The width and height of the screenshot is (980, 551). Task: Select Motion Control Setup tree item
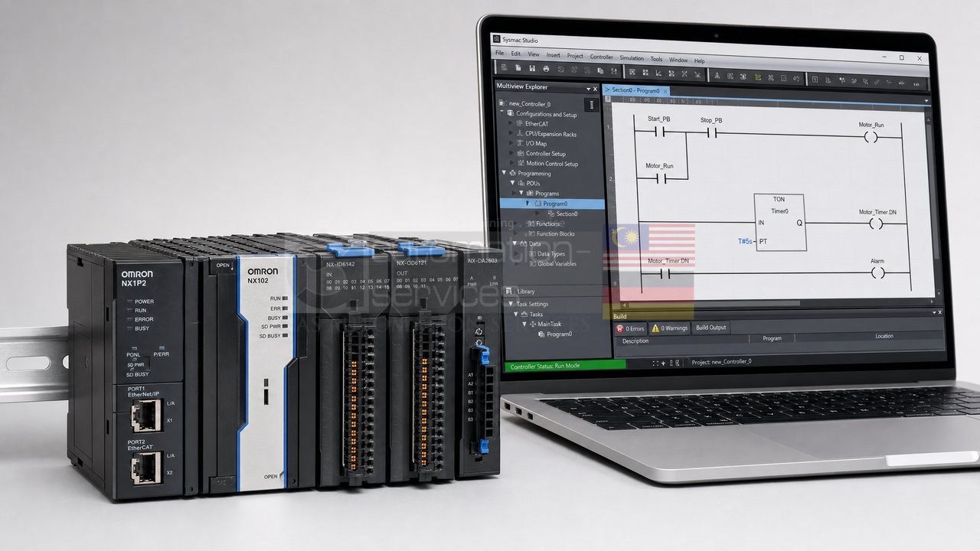pos(552,164)
